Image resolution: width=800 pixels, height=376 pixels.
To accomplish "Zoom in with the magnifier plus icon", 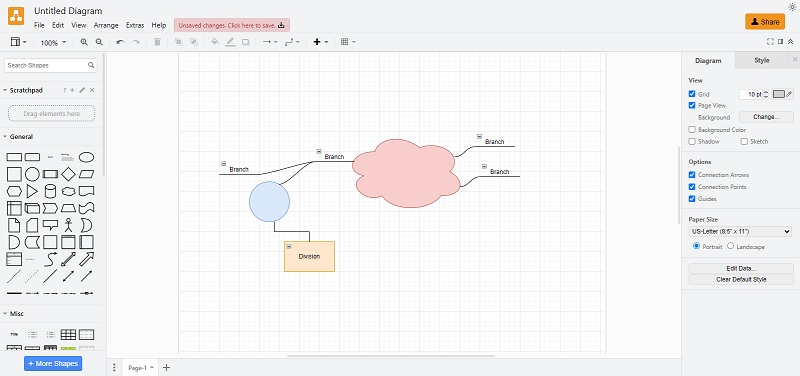I will pyautogui.click(x=84, y=42).
